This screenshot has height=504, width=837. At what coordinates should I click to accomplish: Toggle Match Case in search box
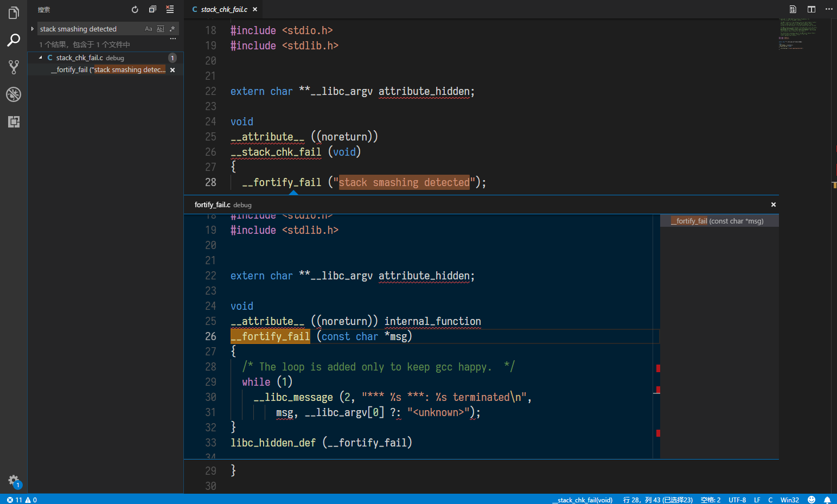[x=149, y=29]
